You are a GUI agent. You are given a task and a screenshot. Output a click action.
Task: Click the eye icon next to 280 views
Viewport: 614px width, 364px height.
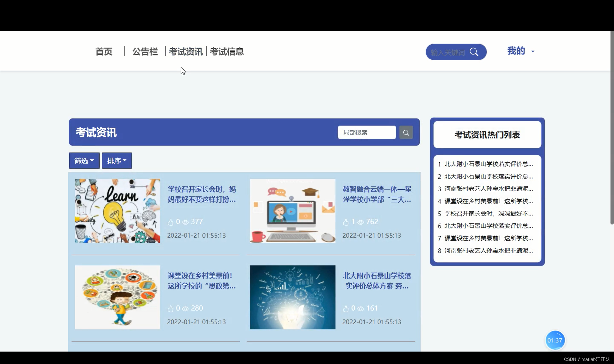pyautogui.click(x=185, y=308)
